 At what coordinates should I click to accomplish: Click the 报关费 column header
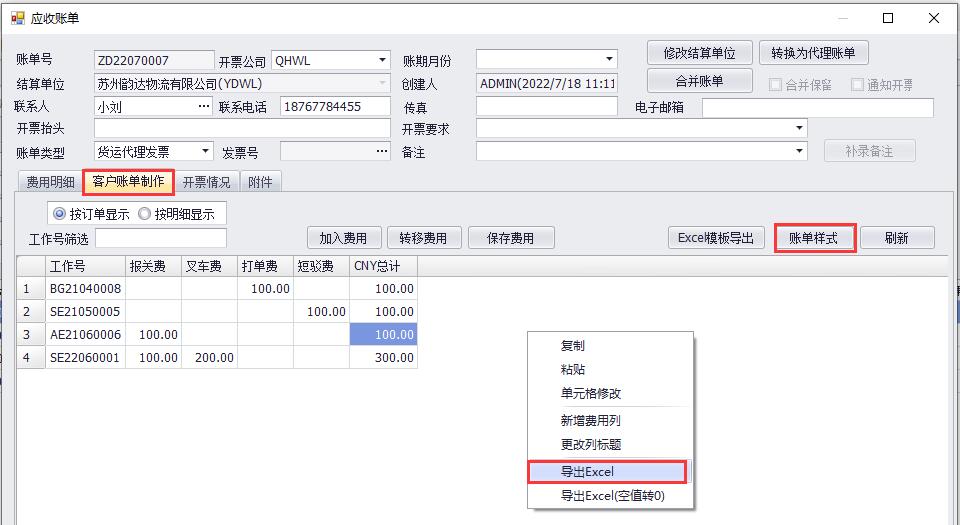coord(153,266)
